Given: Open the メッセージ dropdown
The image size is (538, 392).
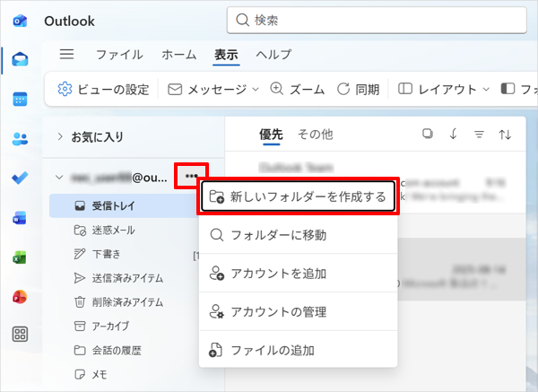Looking at the screenshot, I should (213, 90).
